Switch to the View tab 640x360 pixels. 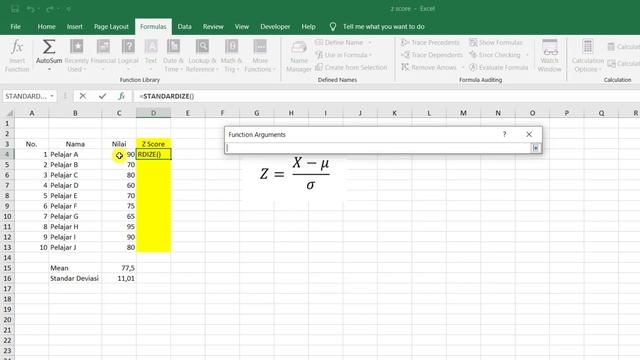242,27
